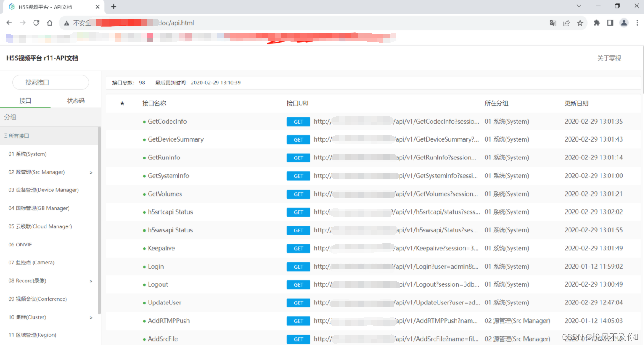
Task: Click the date 2020-01-12 11:59:02
Action: coord(594,267)
